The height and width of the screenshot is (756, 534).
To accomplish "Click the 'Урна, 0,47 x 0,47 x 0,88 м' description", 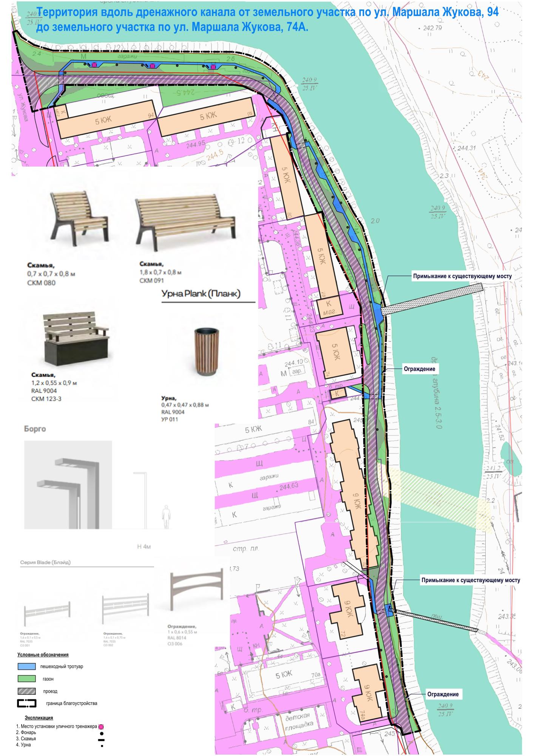I will point(185,409).
